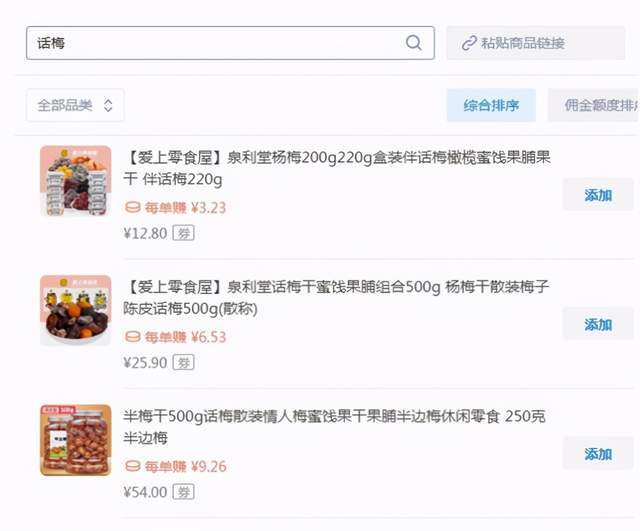Click coupon 券 badge next to ¥25.90
The image size is (640, 531).
point(184,362)
